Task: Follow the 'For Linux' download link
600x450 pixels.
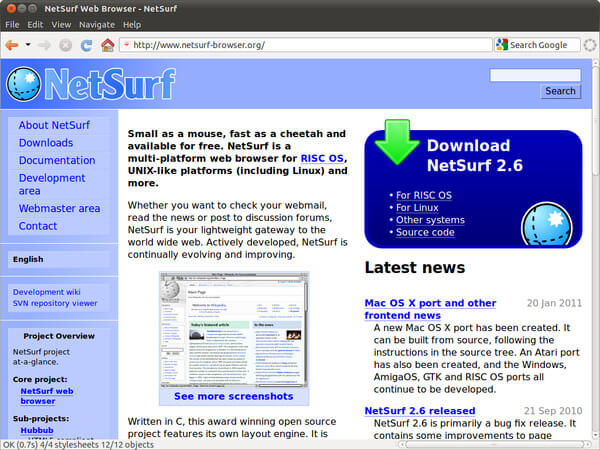Action: [x=417, y=207]
